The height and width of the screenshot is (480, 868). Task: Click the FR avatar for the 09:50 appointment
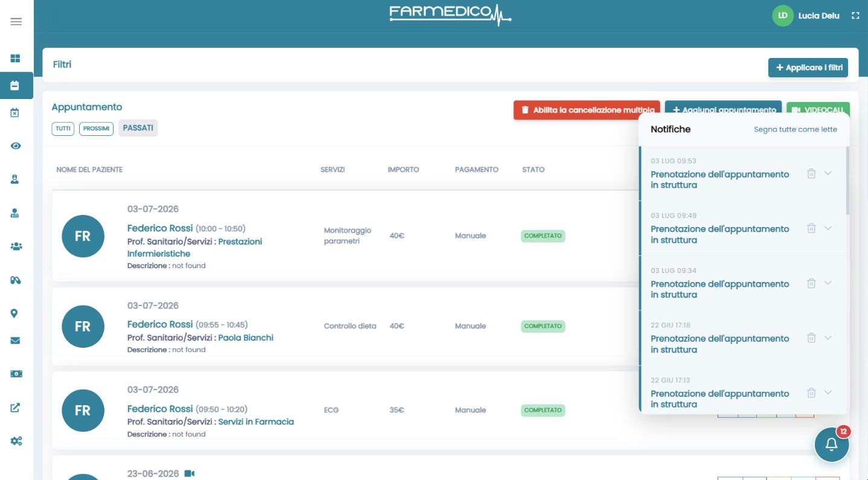tap(83, 411)
